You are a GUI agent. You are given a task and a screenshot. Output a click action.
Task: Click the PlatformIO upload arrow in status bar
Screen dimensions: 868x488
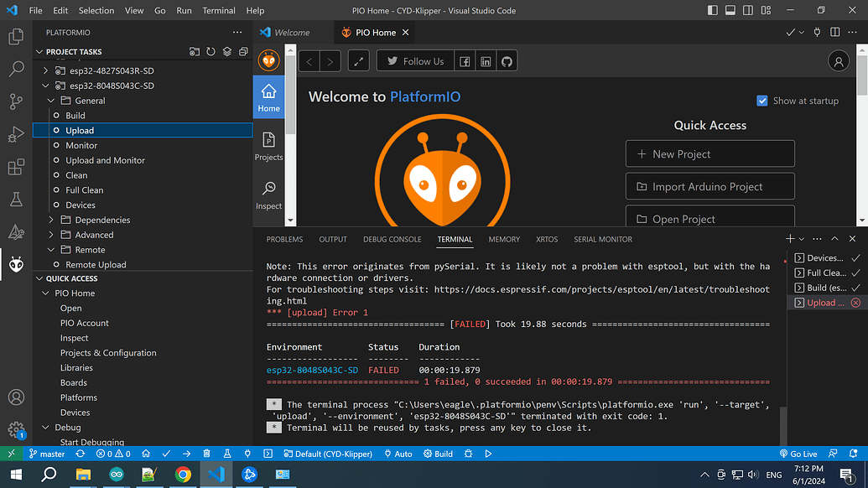tap(186, 454)
